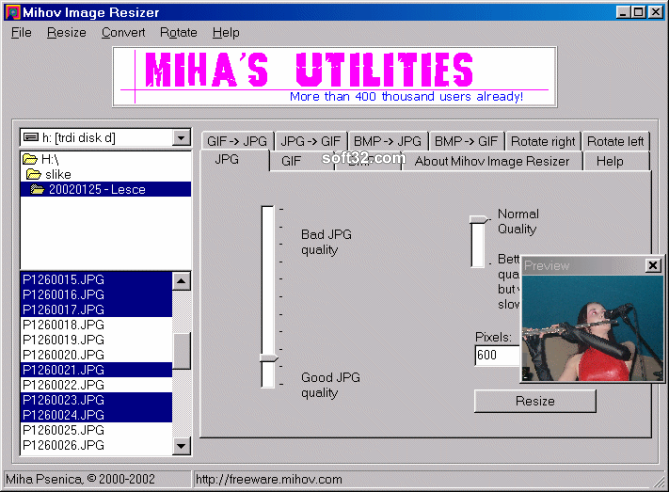Select the 20020125 - Lesce folder
The image size is (669, 492).
(106, 189)
